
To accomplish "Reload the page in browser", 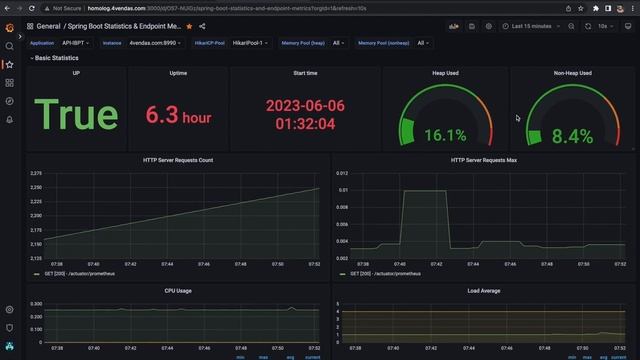I will click(31, 8).
